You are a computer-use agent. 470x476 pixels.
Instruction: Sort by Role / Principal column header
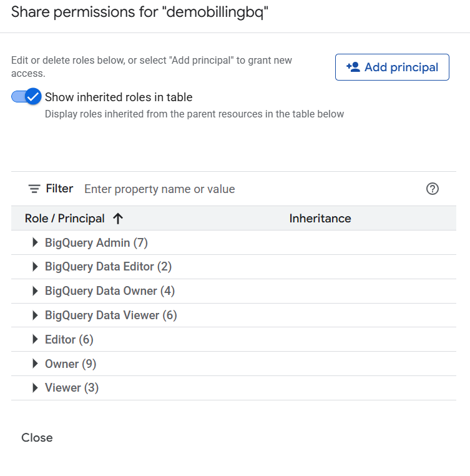65,219
